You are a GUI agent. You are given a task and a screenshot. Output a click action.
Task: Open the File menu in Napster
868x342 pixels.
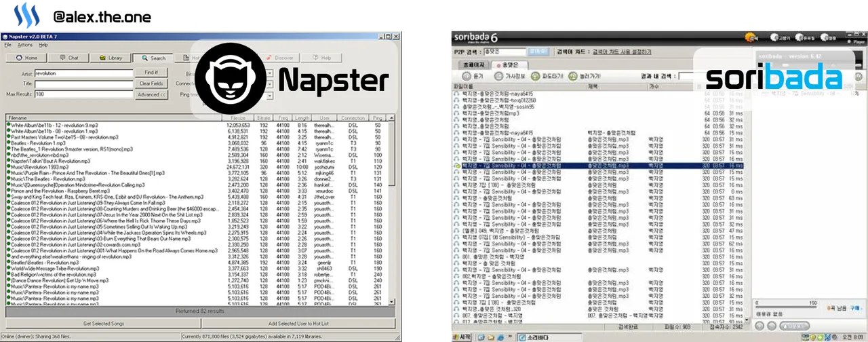[x=8, y=45]
